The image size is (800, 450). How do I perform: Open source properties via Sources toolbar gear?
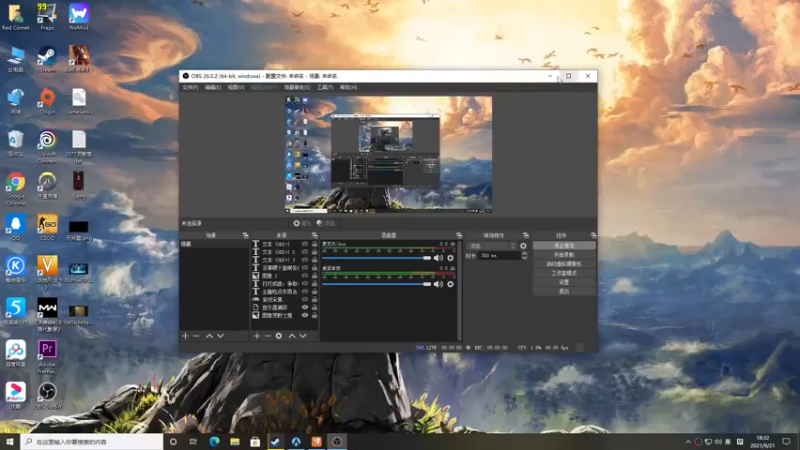[x=279, y=336]
